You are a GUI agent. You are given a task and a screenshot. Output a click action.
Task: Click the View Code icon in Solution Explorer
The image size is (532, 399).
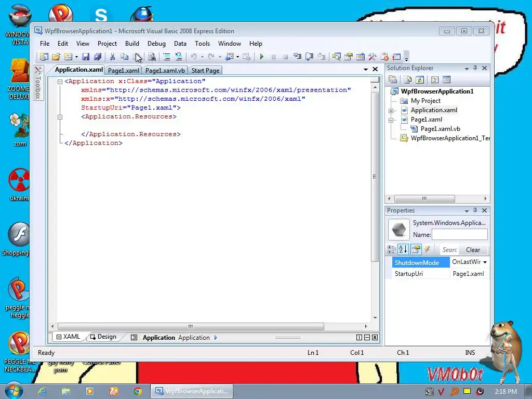(x=435, y=79)
